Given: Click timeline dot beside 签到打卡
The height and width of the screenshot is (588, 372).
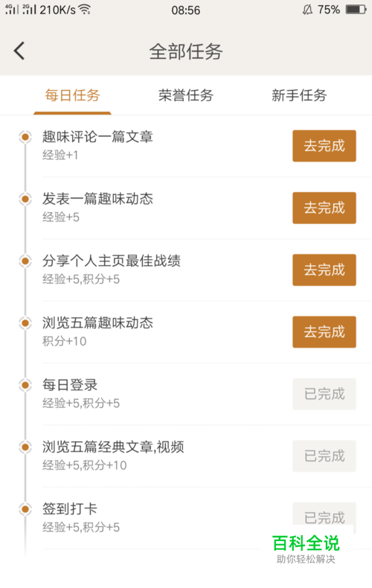Looking at the screenshot, I should [25, 509].
